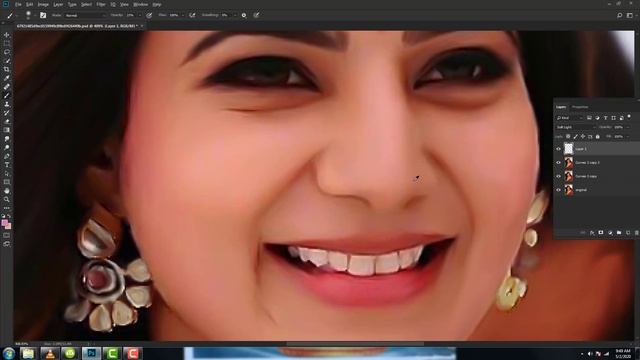This screenshot has width=640, height=360.
Task: Select the Move tool
Action: [x=7, y=35]
